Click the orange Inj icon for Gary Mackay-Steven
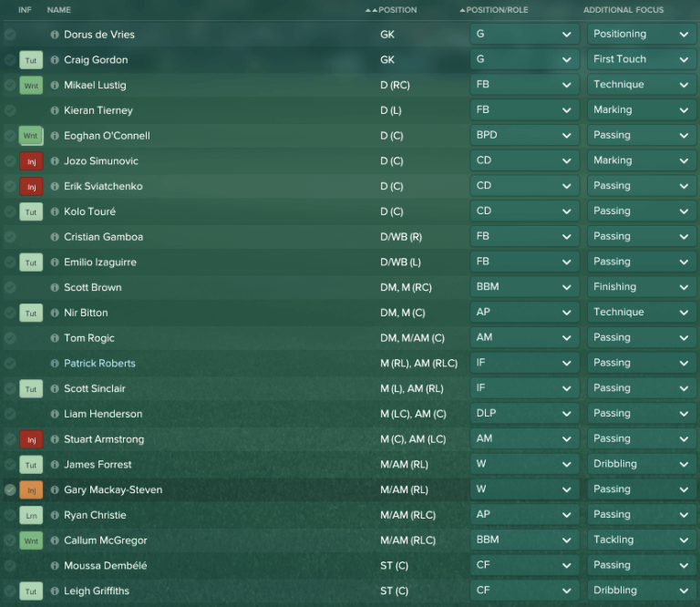Viewport: 700px width, 607px height. tap(31, 490)
